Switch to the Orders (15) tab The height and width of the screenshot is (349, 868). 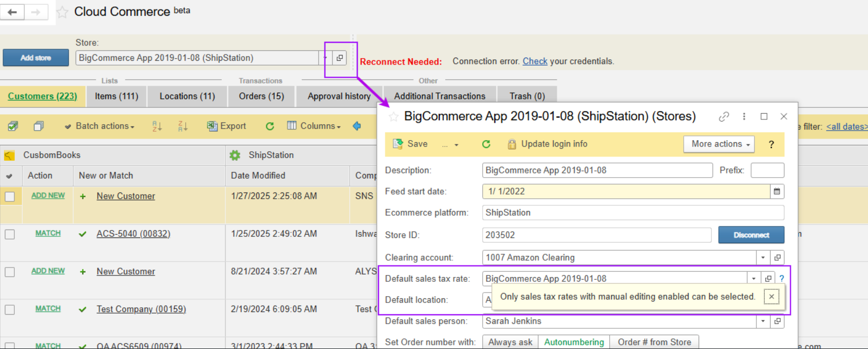point(261,96)
